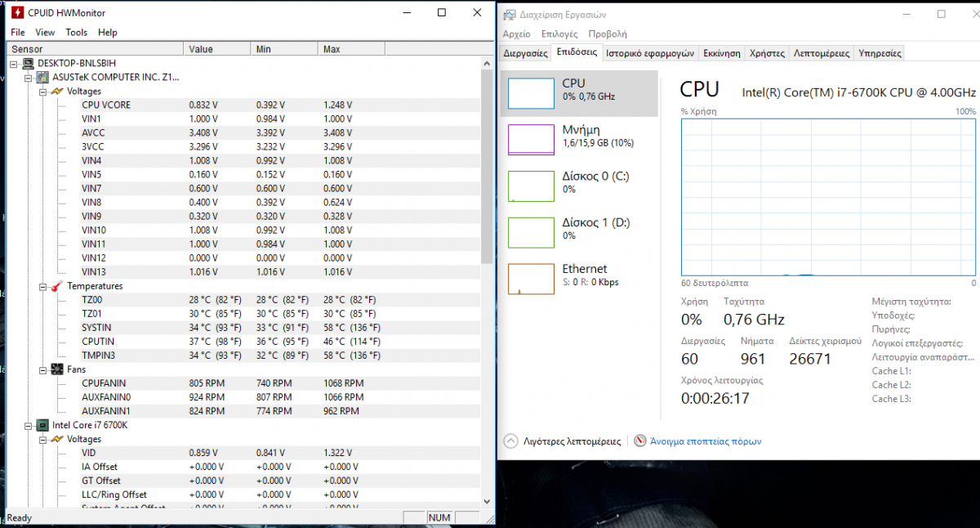Open the Help menu in HWMonitor
The image size is (980, 528).
click(108, 33)
